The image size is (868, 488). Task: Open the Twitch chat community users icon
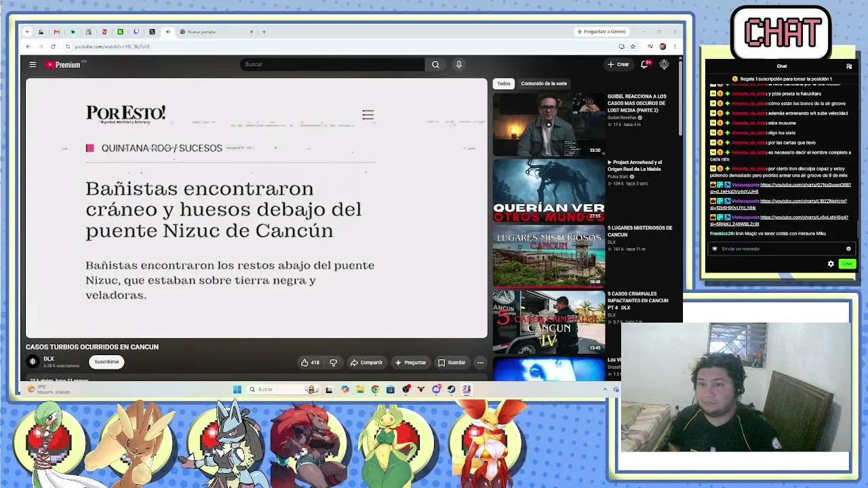tap(848, 66)
